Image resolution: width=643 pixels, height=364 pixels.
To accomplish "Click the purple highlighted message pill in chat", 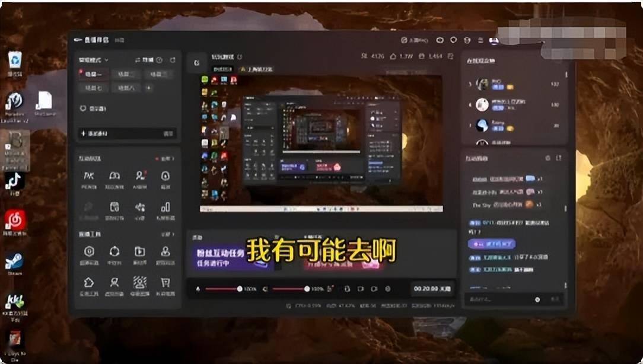I will point(492,244).
